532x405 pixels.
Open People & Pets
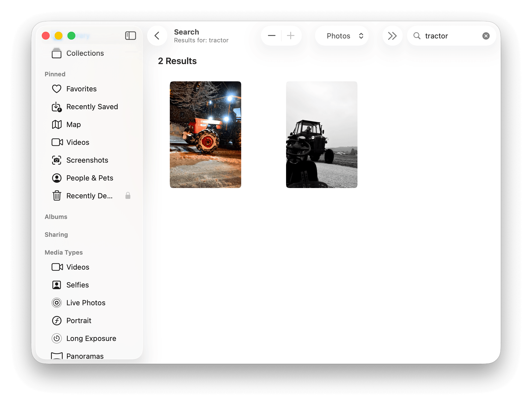point(90,178)
